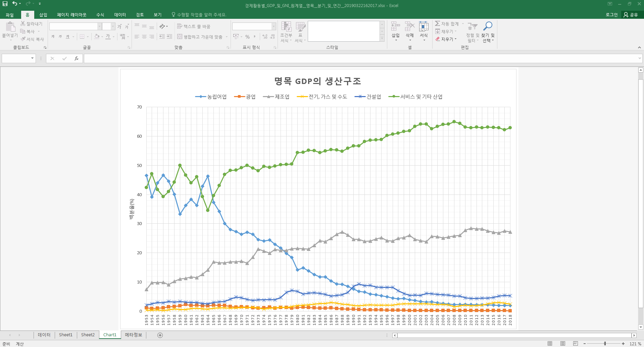Viewport: 644px width, 347px height.
Task: Expand the Name Box dropdown arrow
Action: tap(32, 58)
